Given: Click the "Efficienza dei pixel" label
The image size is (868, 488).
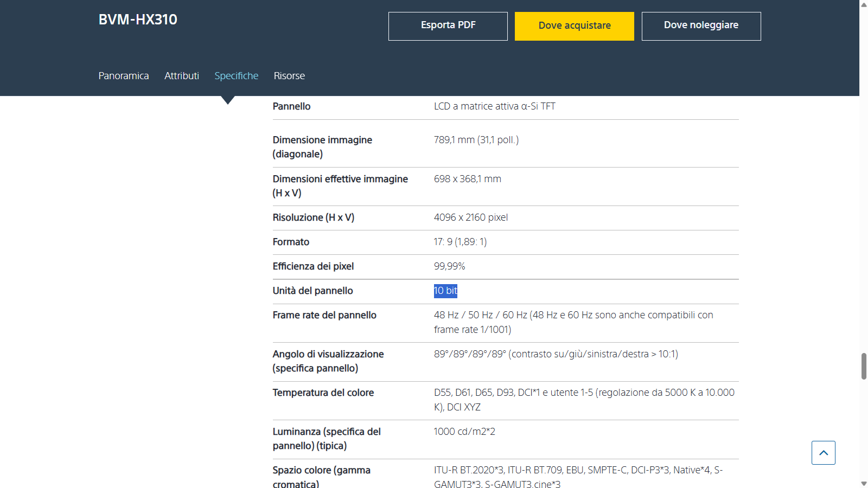Looking at the screenshot, I should click(313, 266).
